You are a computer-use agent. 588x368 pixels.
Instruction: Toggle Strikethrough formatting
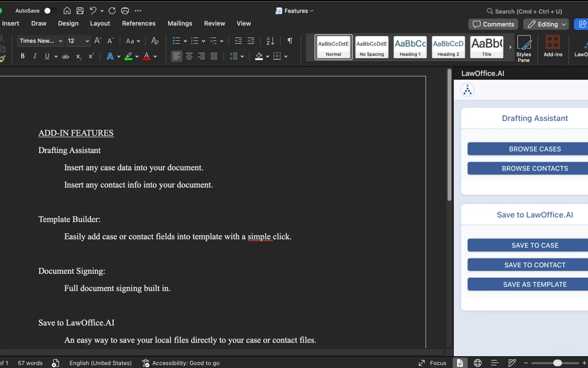coord(65,56)
